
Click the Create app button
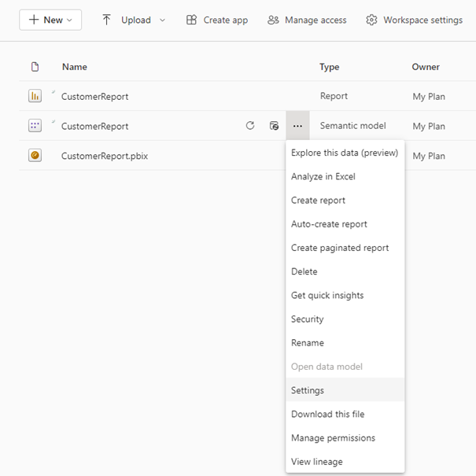click(216, 20)
